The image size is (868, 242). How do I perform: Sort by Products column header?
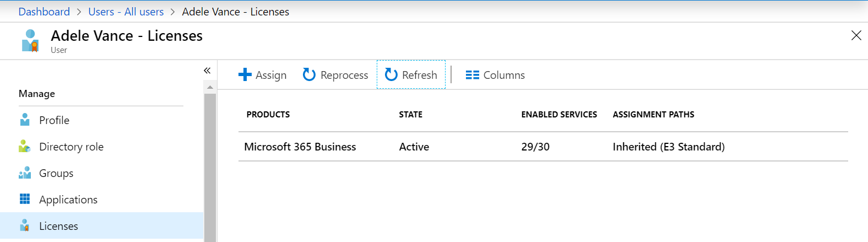click(x=268, y=115)
